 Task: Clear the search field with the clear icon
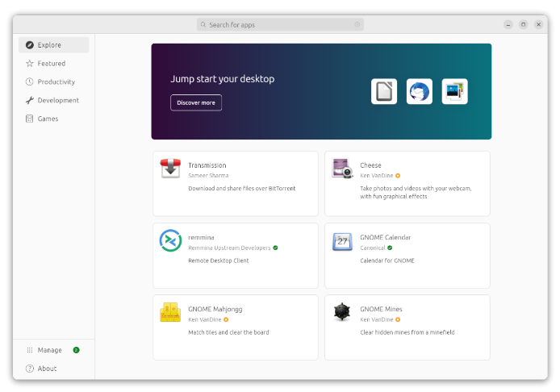[357, 25]
